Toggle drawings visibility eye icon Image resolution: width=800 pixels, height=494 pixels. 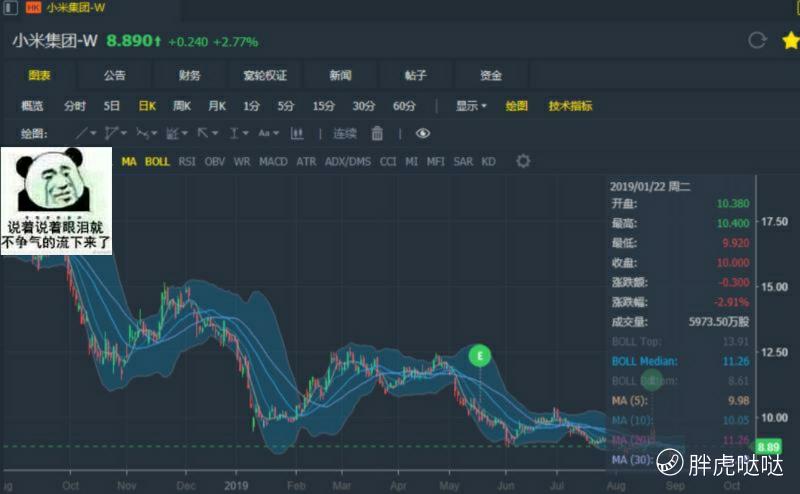coord(422,133)
